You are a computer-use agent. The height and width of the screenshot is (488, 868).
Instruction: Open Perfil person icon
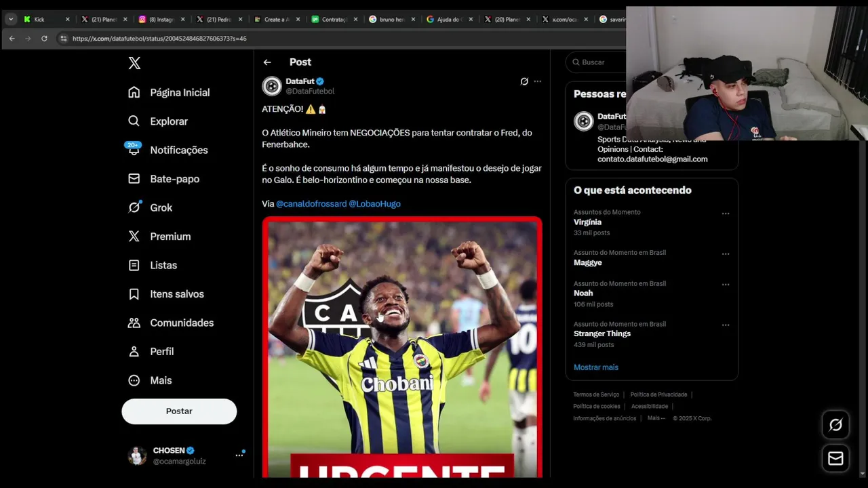pyautogui.click(x=134, y=352)
